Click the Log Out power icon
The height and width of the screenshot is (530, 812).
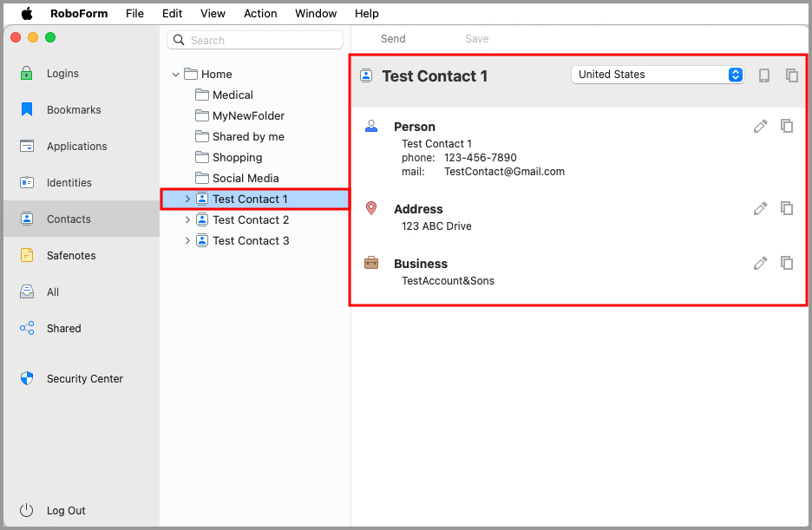tap(26, 510)
